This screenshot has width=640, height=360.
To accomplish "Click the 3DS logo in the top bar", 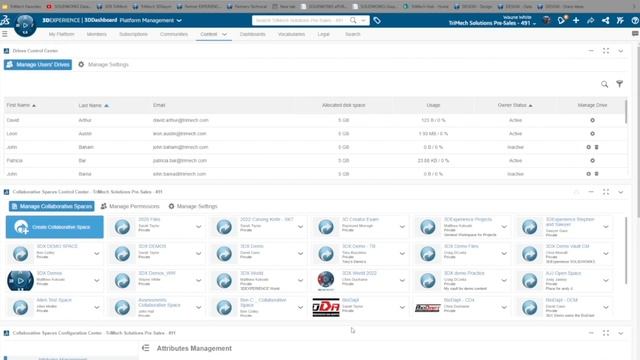I will click(x=5, y=20).
